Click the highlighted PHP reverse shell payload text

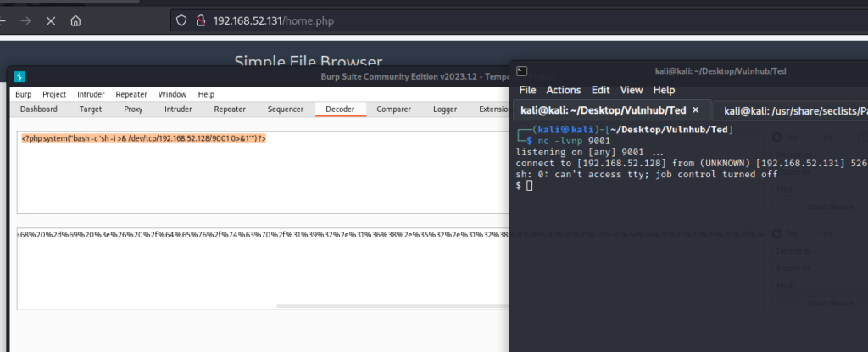click(x=144, y=138)
